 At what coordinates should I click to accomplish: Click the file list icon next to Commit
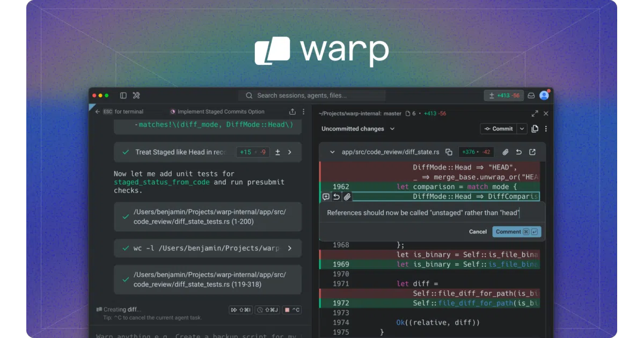(x=535, y=129)
